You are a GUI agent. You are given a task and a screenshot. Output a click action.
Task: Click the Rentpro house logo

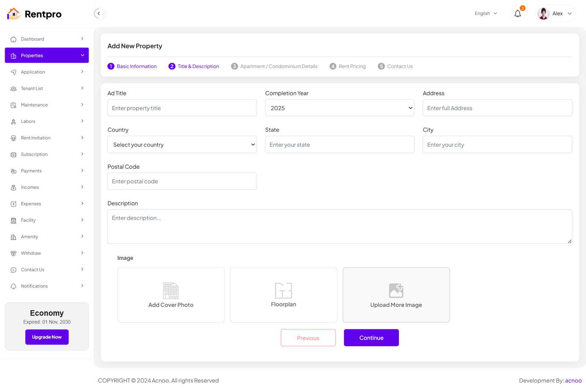click(14, 14)
